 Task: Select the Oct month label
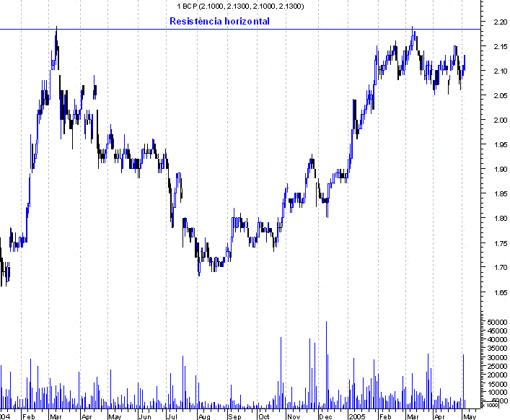pos(264,416)
